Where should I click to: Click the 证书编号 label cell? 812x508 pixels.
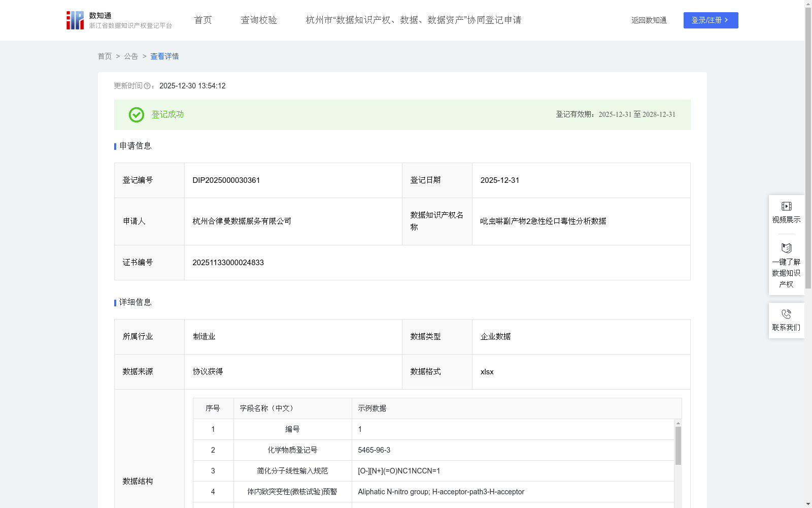pyautogui.click(x=149, y=263)
